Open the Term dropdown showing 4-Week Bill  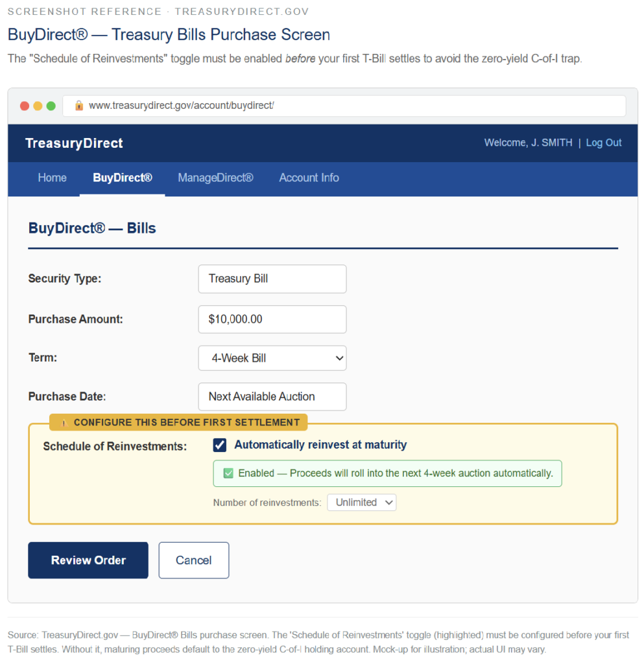272,358
